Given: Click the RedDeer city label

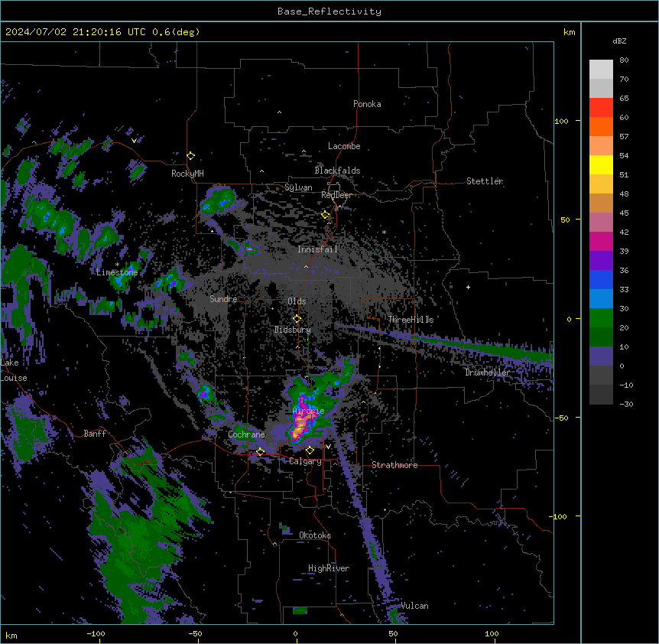Looking at the screenshot, I should click(336, 195).
